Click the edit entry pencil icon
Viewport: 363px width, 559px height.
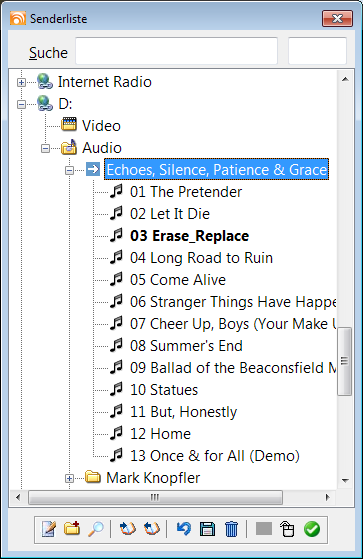point(48,529)
